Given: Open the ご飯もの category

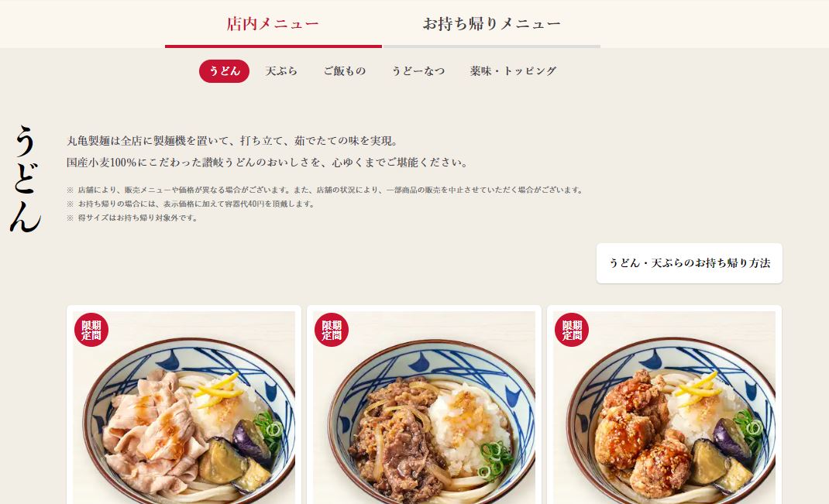Looking at the screenshot, I should tap(344, 70).
